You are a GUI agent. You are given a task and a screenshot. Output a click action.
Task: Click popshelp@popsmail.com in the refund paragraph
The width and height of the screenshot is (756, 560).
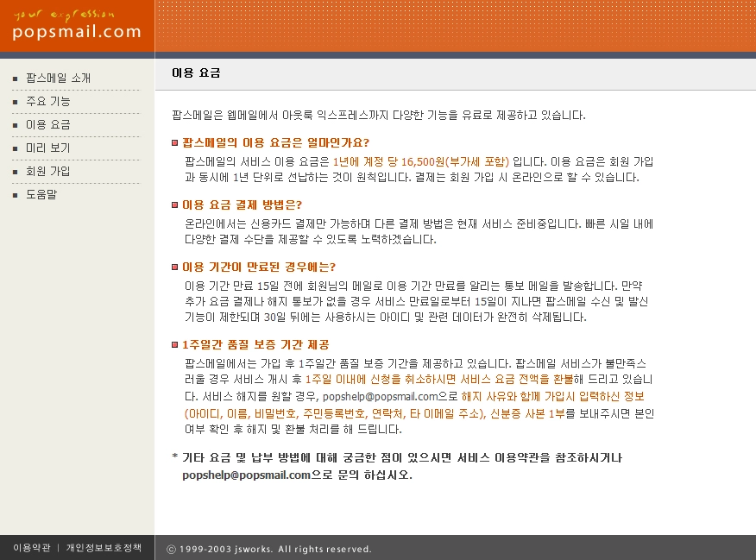click(x=380, y=397)
